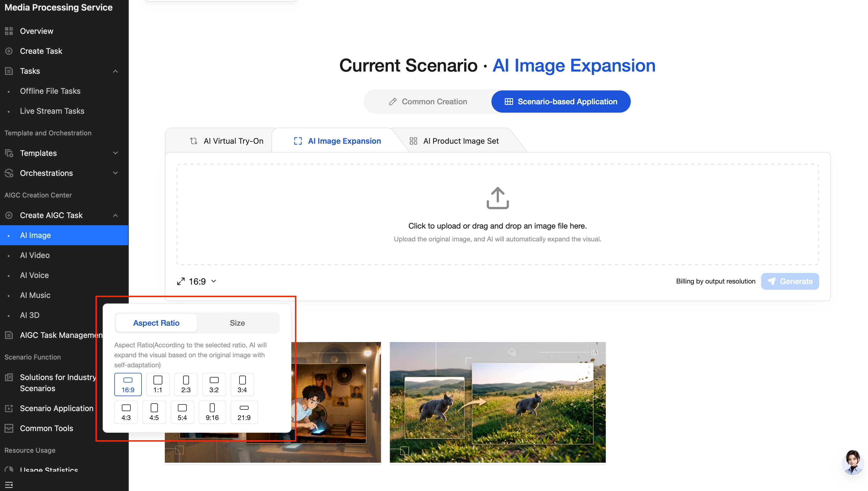Click the Tasks list icon in sidebar
This screenshot has height=491, width=868.
coord(9,71)
